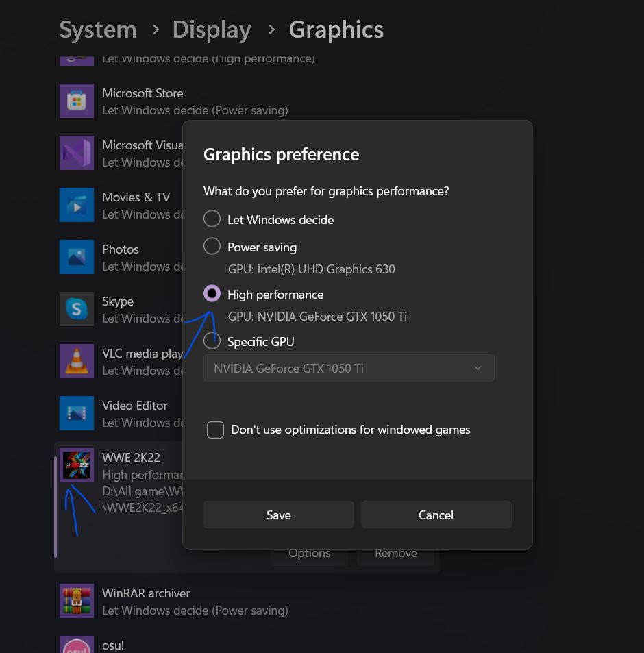Click the WinRAR archiver app icon
644x653 pixels.
pos(77,601)
